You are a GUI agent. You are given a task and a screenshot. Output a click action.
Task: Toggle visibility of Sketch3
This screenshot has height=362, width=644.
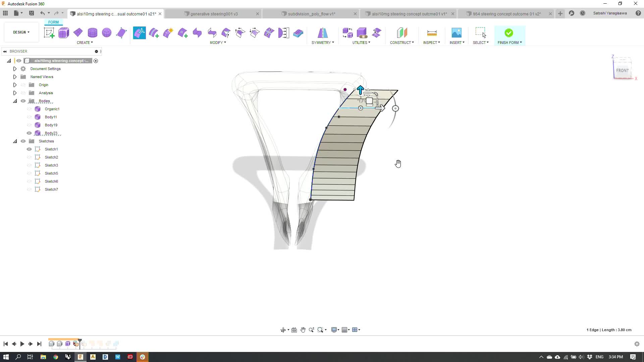pyautogui.click(x=29, y=165)
